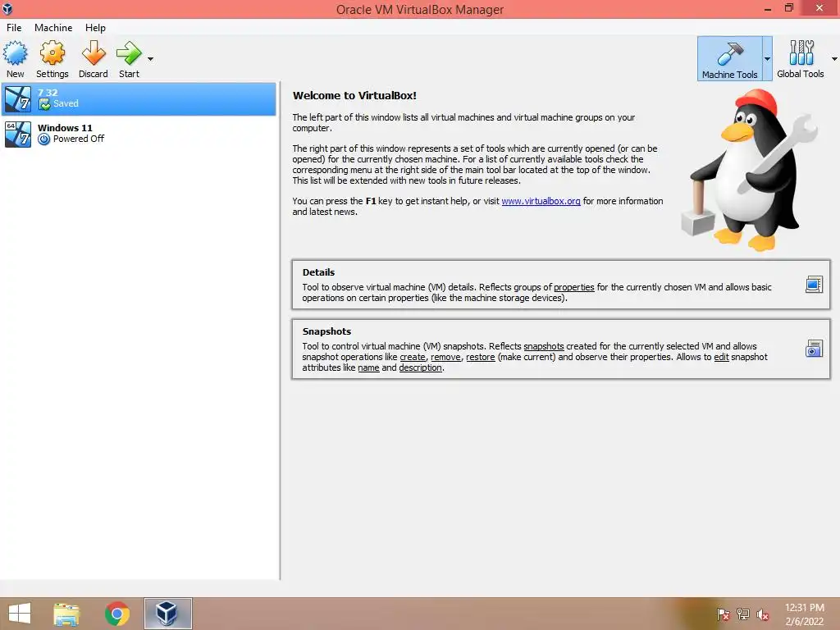840x630 pixels.
Task: Visit the www.virtualbox.org link
Action: [541, 201]
